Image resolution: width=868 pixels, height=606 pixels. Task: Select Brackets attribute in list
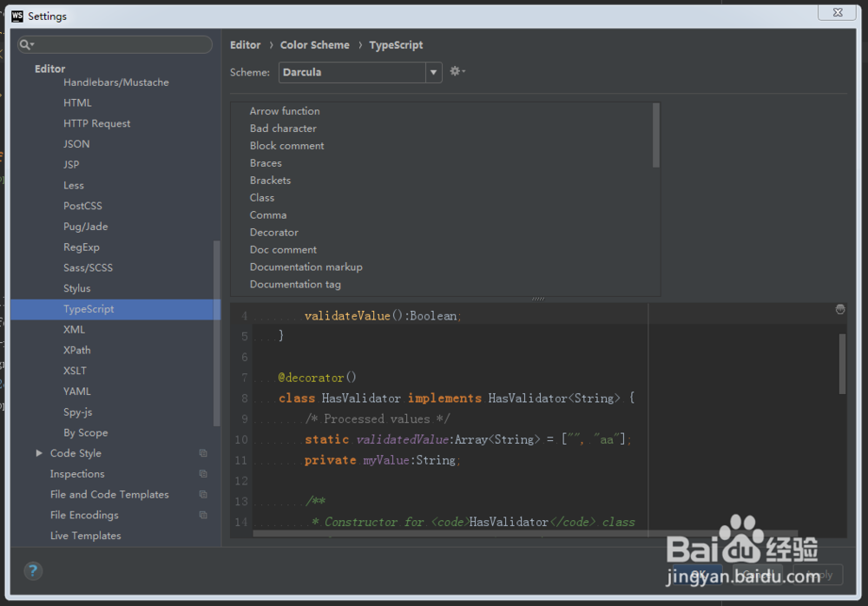click(270, 180)
